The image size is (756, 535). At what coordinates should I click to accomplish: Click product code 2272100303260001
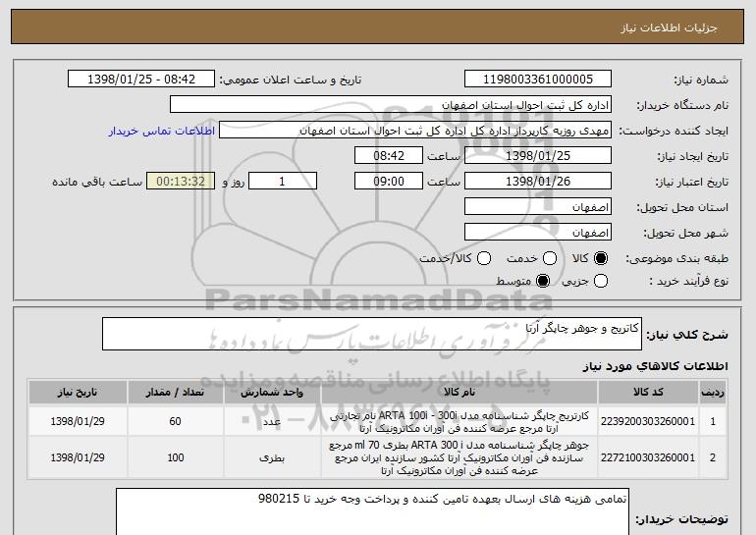pyautogui.click(x=648, y=457)
